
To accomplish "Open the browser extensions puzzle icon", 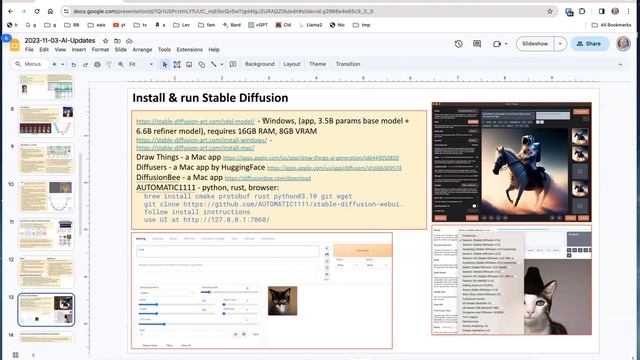I will tap(582, 11).
